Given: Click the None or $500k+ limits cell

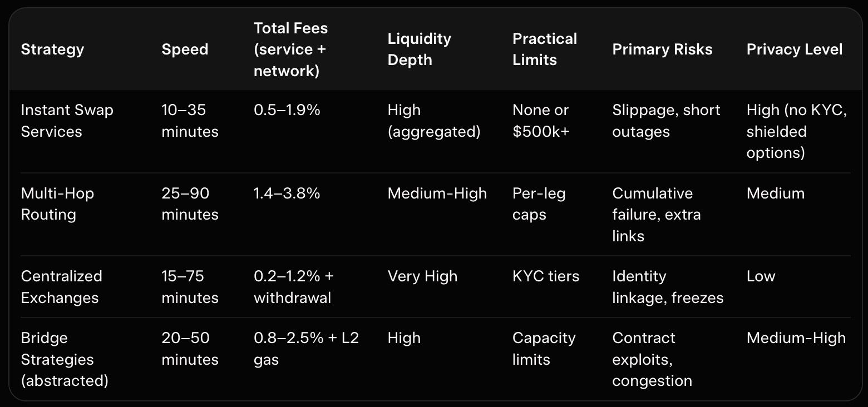Looking at the screenshot, I should point(540,121).
